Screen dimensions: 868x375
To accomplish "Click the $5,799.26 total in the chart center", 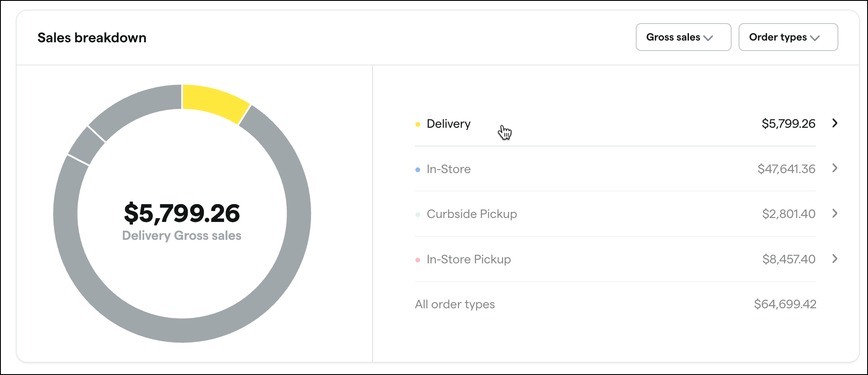I will pyautogui.click(x=182, y=214).
